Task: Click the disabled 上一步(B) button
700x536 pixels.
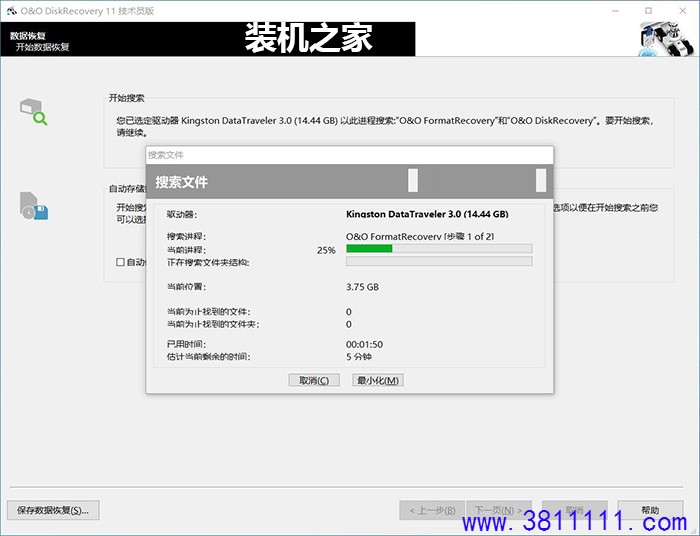Action: [x=432, y=510]
